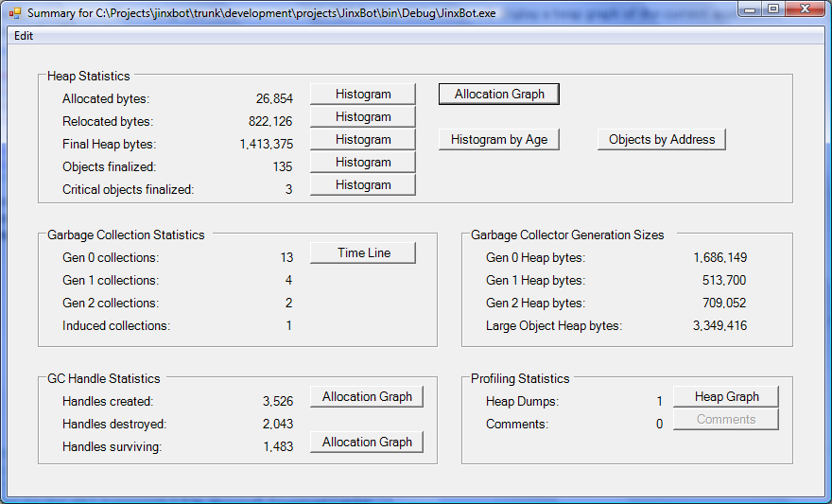Image resolution: width=832 pixels, height=504 pixels.
Task: Open Histogram for Allocated bytes
Action: click(x=363, y=95)
